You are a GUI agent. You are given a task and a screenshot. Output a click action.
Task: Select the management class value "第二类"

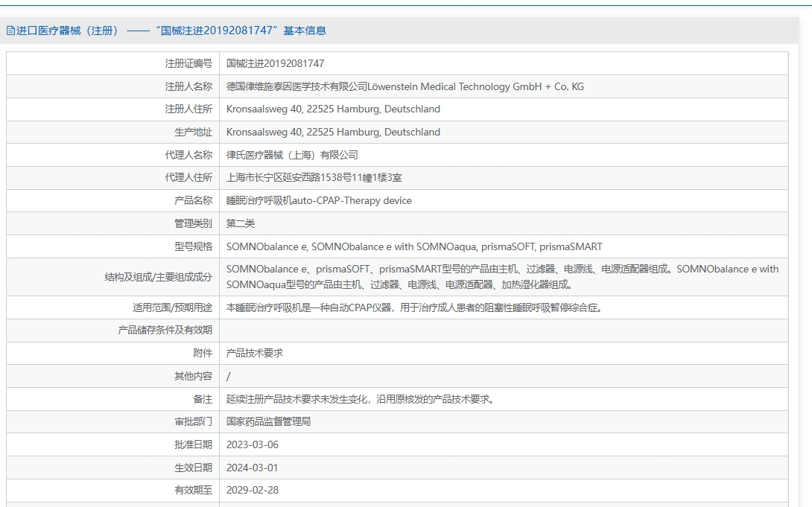[x=241, y=223]
